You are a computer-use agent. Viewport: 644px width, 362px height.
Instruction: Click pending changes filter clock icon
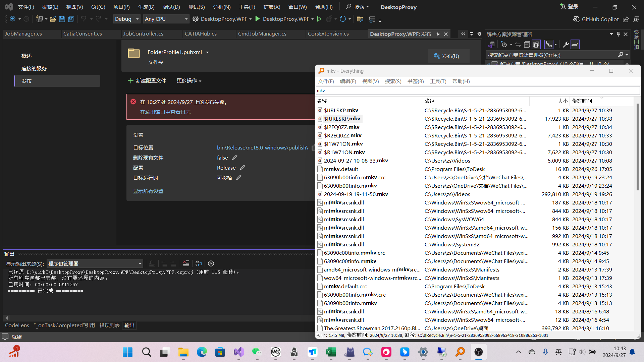[x=504, y=45]
